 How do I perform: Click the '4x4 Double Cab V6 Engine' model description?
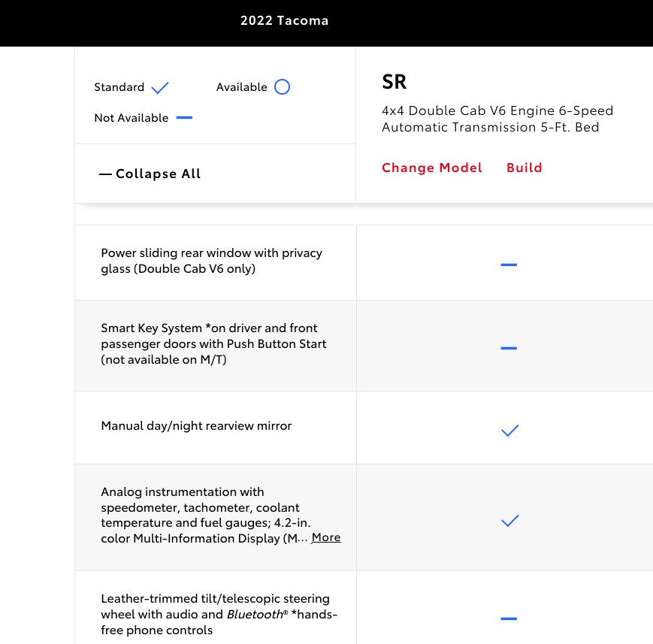click(497, 119)
